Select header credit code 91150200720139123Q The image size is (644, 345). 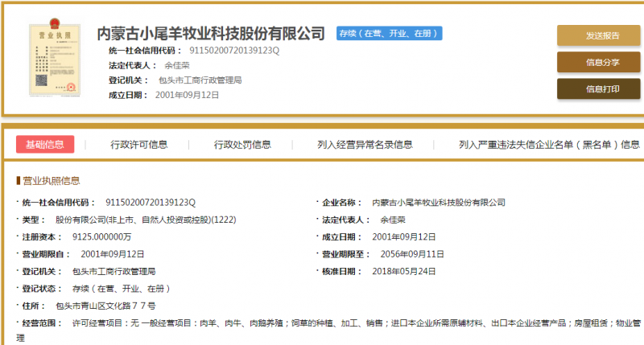pyautogui.click(x=234, y=51)
